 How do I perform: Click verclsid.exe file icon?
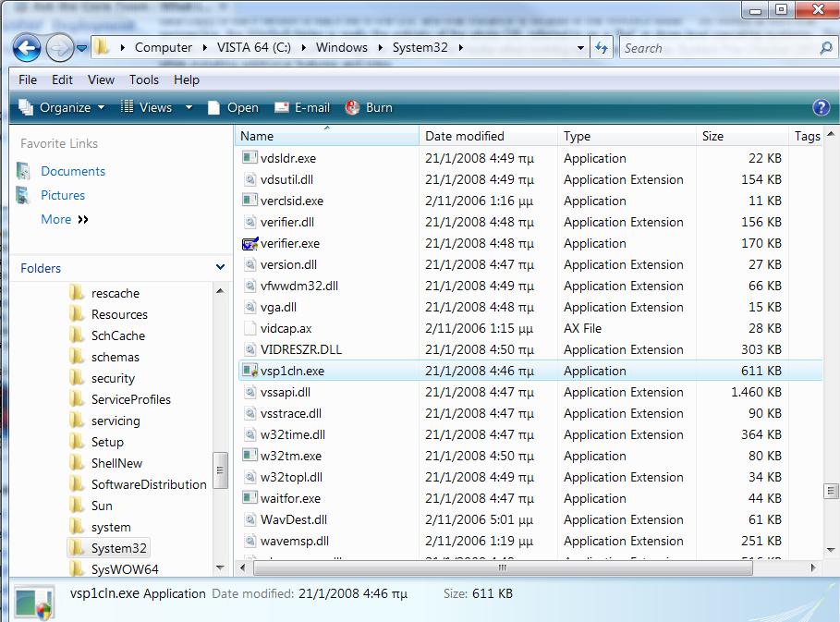tap(250, 201)
